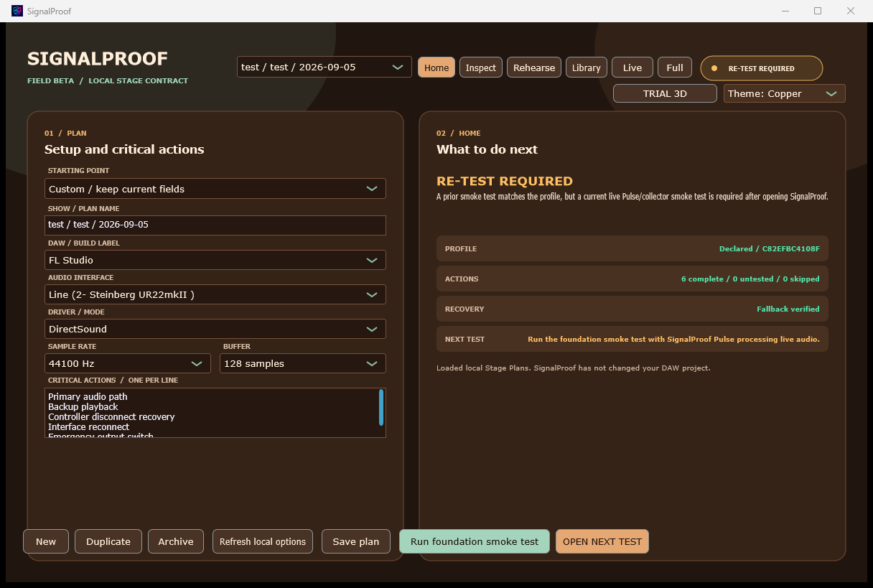Click the 'What to do next' heading
Screen dimensions: 873x588
click(487, 149)
